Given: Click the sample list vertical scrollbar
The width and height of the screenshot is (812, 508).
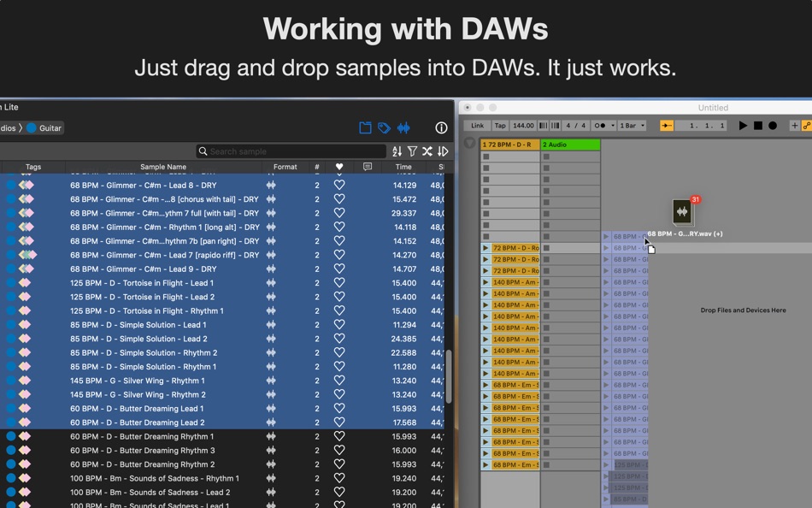Looking at the screenshot, I should pos(449,376).
